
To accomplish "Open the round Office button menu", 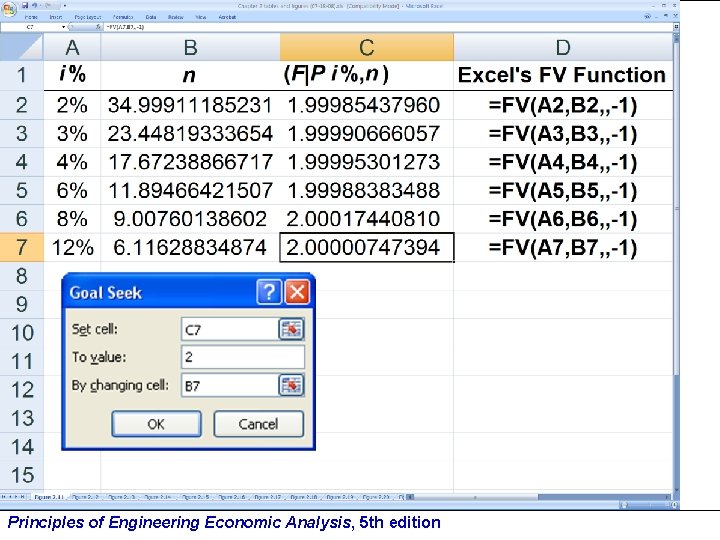I will (x=9, y=8).
